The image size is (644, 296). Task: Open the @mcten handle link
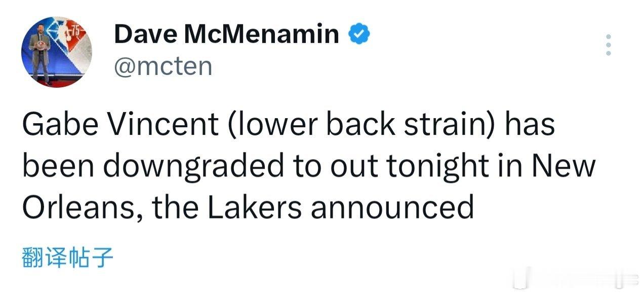pos(163,66)
